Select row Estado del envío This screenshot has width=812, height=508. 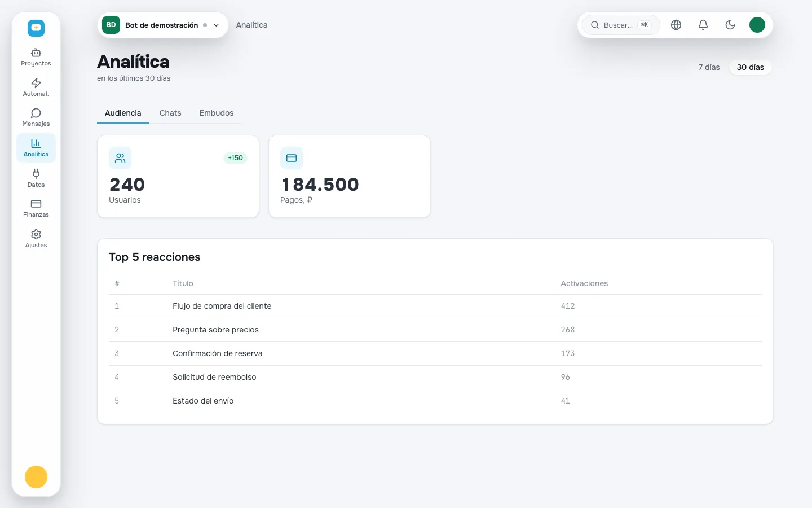point(435,401)
